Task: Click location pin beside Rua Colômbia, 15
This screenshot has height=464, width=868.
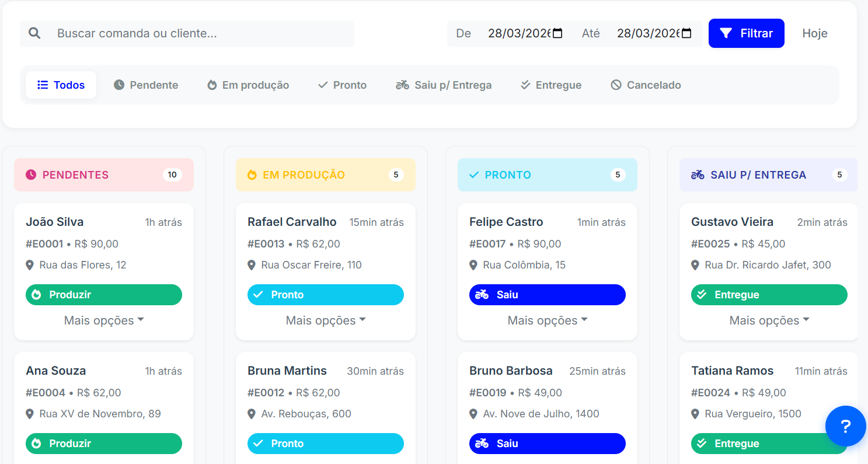Action: click(473, 265)
